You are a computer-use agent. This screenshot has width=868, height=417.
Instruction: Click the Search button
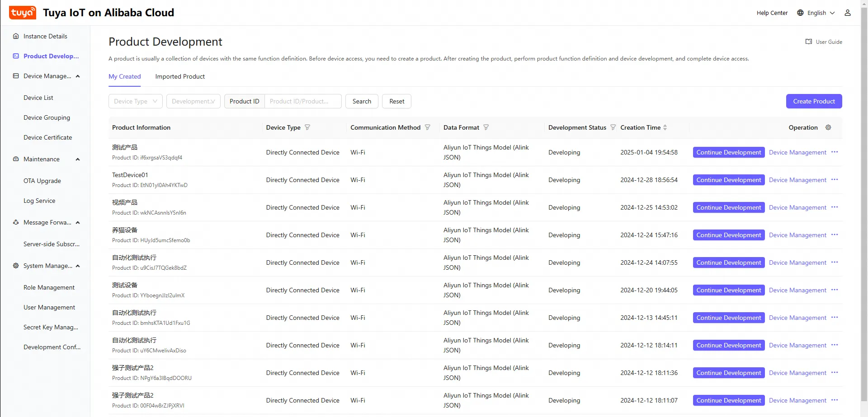pos(362,101)
